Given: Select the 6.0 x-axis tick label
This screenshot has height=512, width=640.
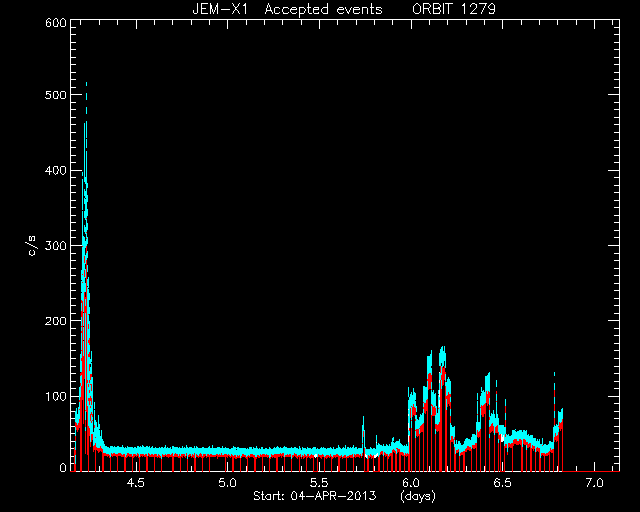Looking at the screenshot, I should pyautogui.click(x=411, y=483).
